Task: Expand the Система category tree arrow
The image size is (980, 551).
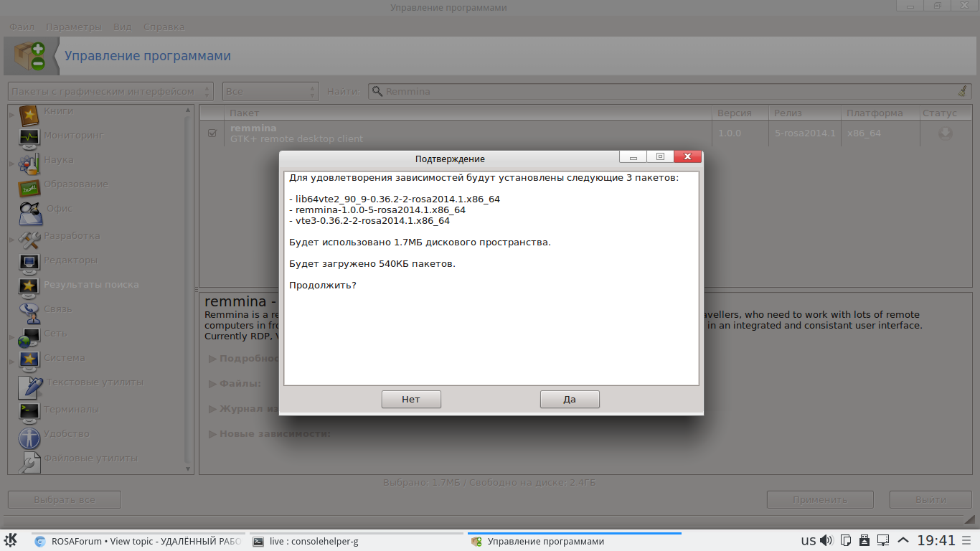Action: [x=11, y=362]
